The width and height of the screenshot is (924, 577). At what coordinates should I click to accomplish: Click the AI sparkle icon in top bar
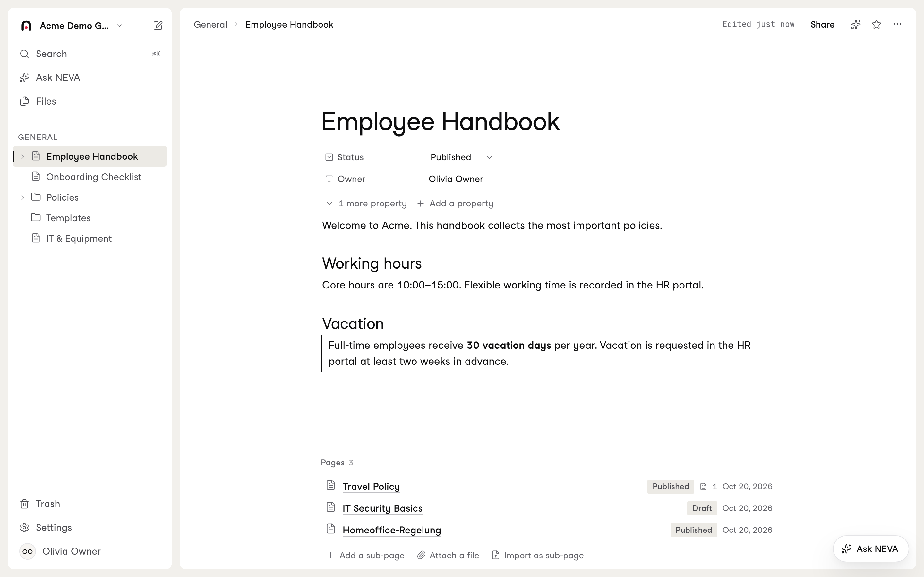(x=856, y=24)
